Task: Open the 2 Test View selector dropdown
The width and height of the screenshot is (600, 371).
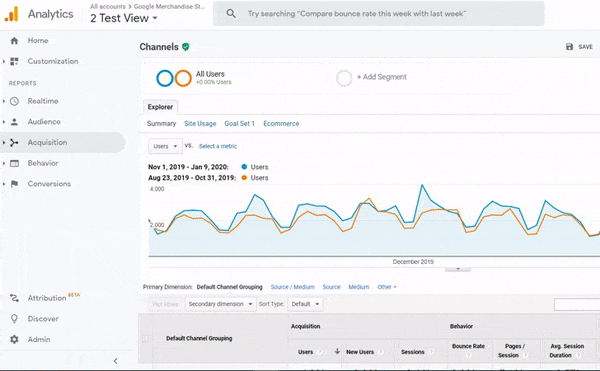Action: click(124, 18)
